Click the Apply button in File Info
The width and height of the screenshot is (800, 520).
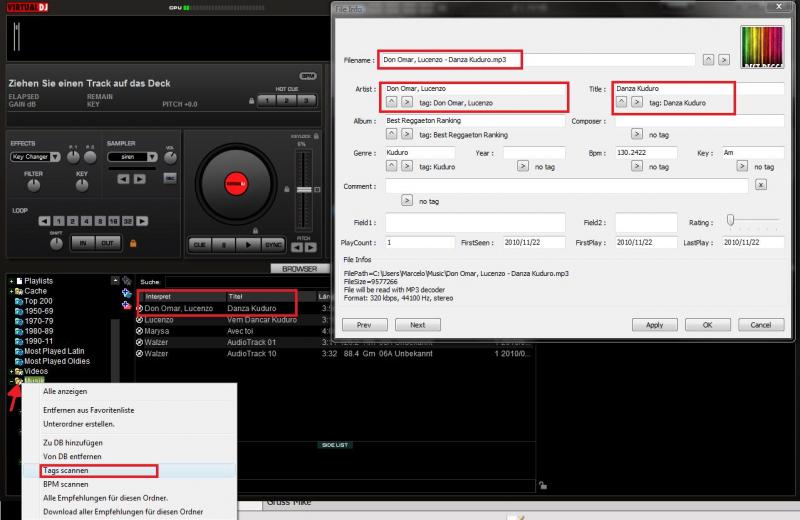click(654, 324)
